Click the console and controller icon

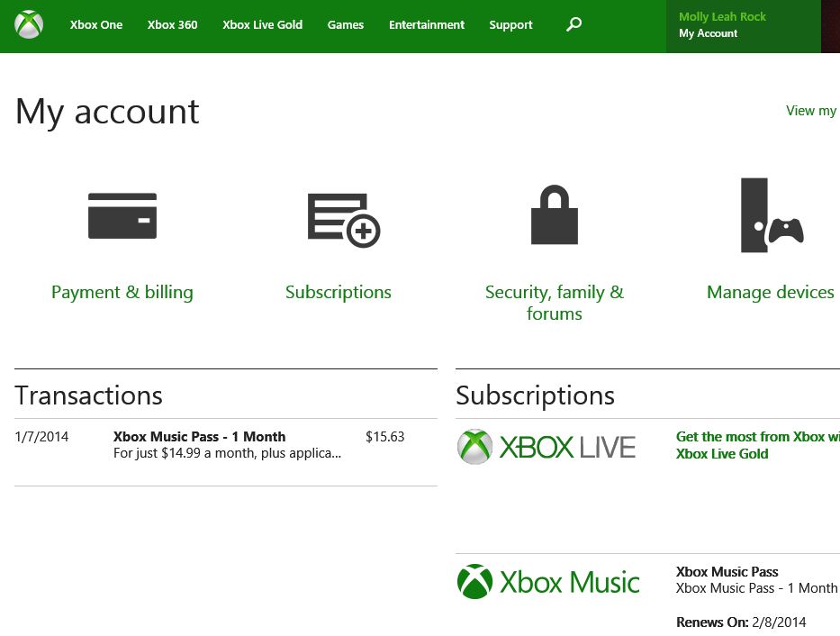click(772, 215)
